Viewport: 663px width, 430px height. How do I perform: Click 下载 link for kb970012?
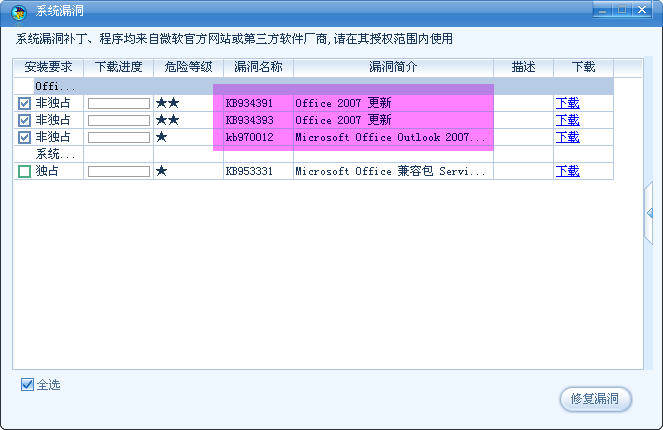[567, 137]
